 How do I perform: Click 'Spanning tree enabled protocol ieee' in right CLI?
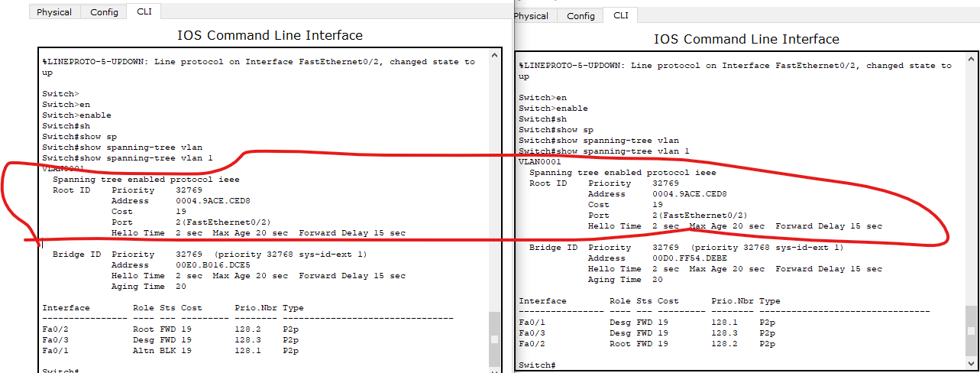point(623,173)
